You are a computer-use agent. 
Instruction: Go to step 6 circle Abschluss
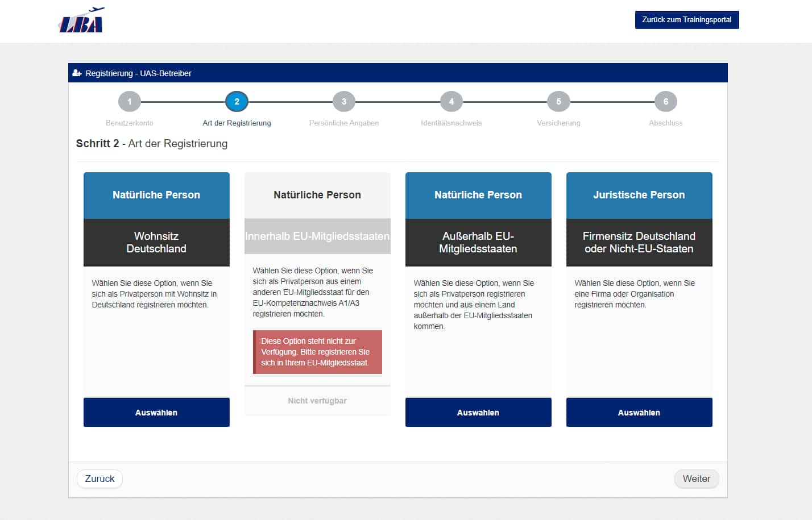666,102
